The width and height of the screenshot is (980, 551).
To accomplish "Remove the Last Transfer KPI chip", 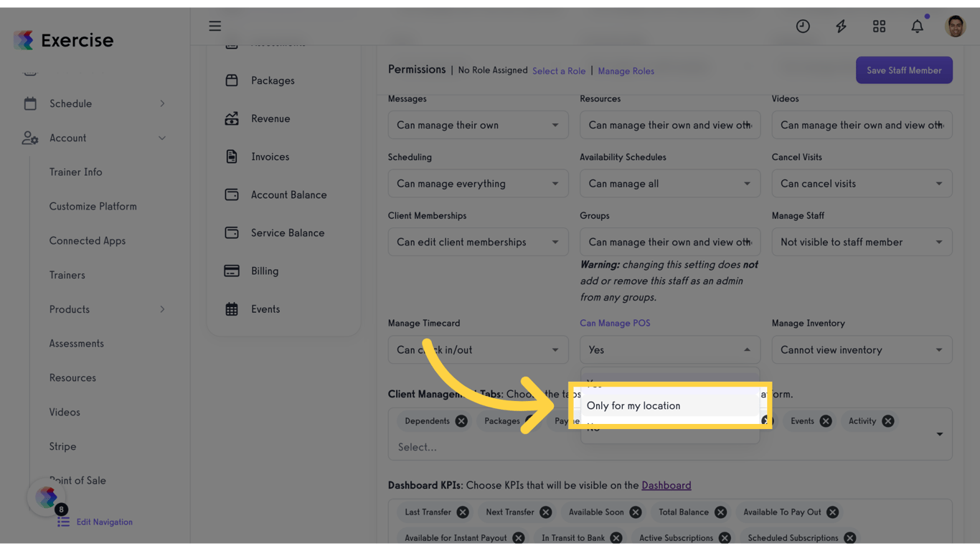I will pyautogui.click(x=463, y=512).
